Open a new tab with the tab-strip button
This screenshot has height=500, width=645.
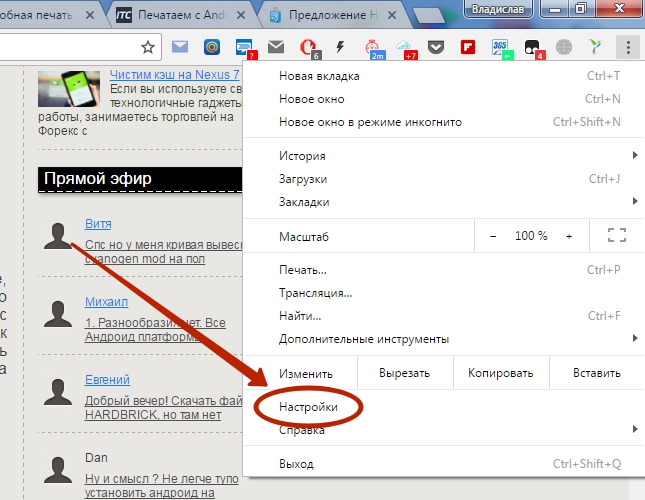tap(429, 16)
